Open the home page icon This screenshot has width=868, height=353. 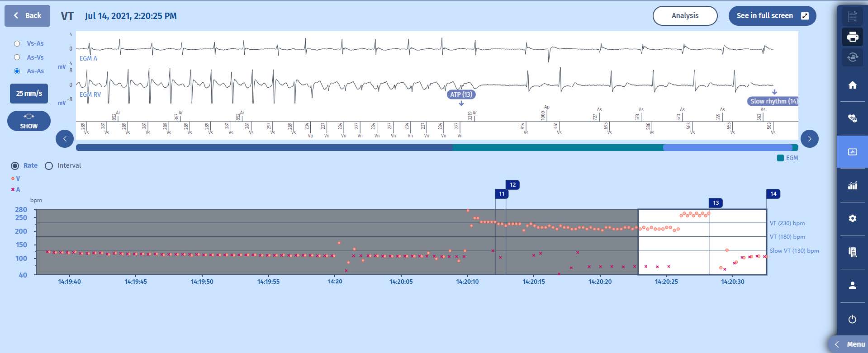click(852, 85)
